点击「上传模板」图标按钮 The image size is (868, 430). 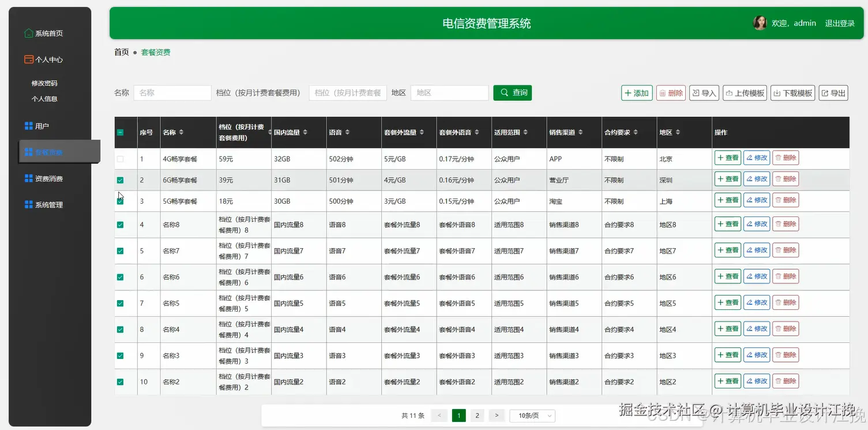pos(744,92)
